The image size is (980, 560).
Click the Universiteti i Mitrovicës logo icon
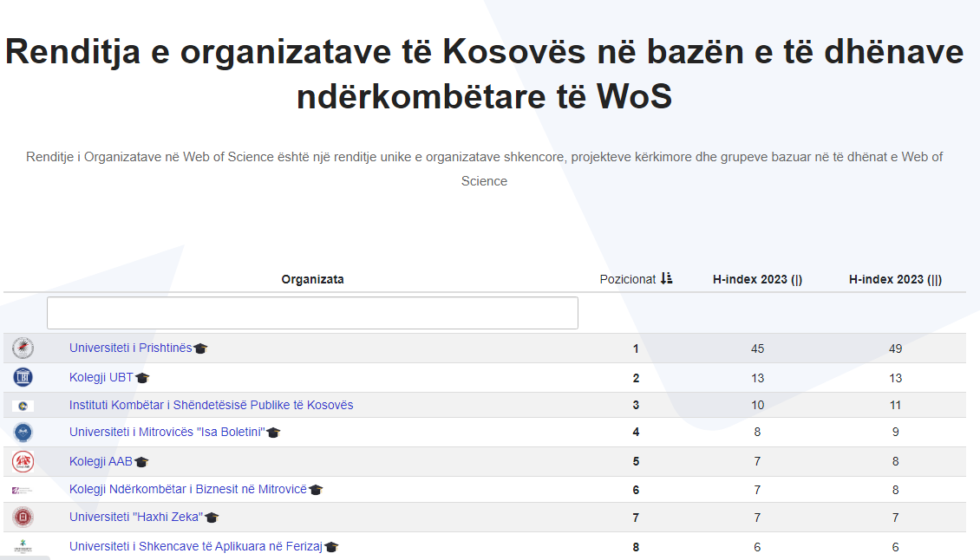[x=23, y=432]
